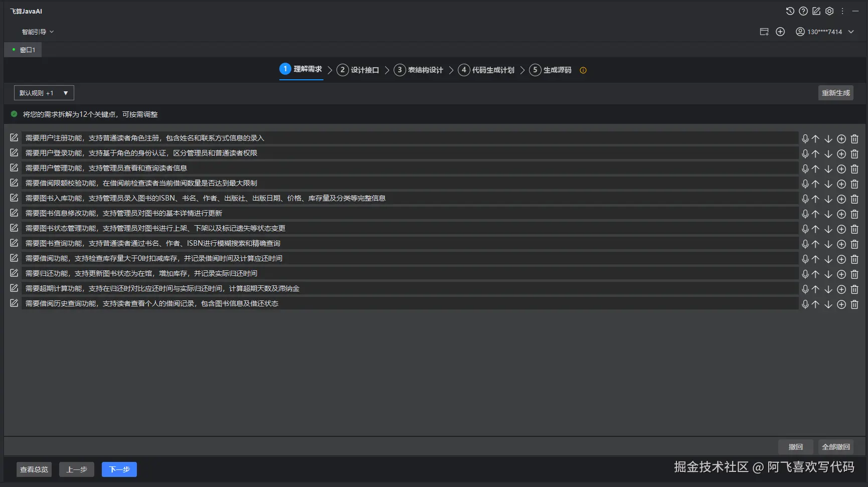Move 超期计算功能 row up

(x=816, y=289)
